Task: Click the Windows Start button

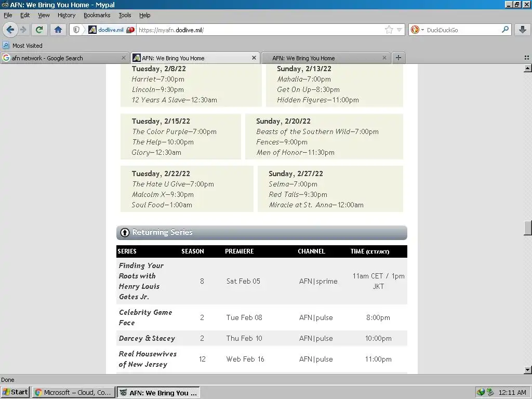Action: (x=15, y=392)
